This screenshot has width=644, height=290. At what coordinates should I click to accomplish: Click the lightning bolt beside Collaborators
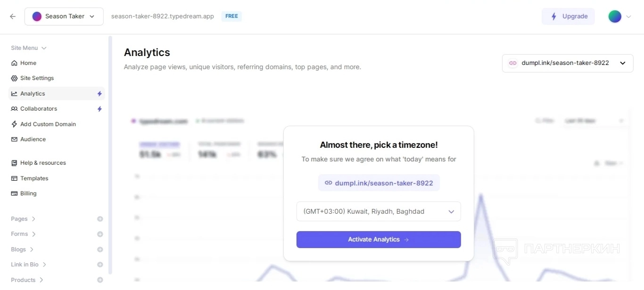99,109
